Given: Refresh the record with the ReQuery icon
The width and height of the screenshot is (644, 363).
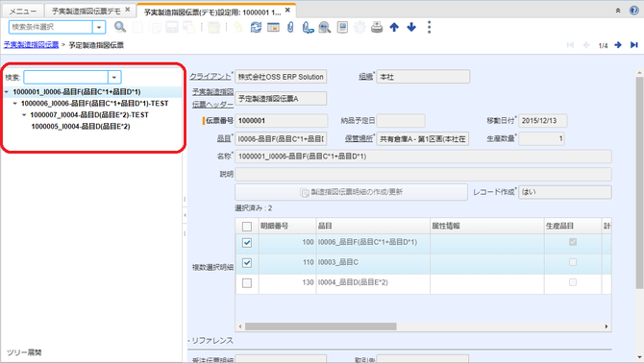Looking at the screenshot, I should tap(256, 27).
